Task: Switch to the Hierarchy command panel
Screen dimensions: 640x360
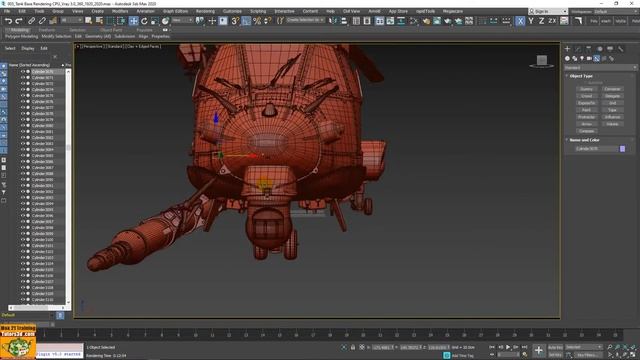Action: (589, 49)
